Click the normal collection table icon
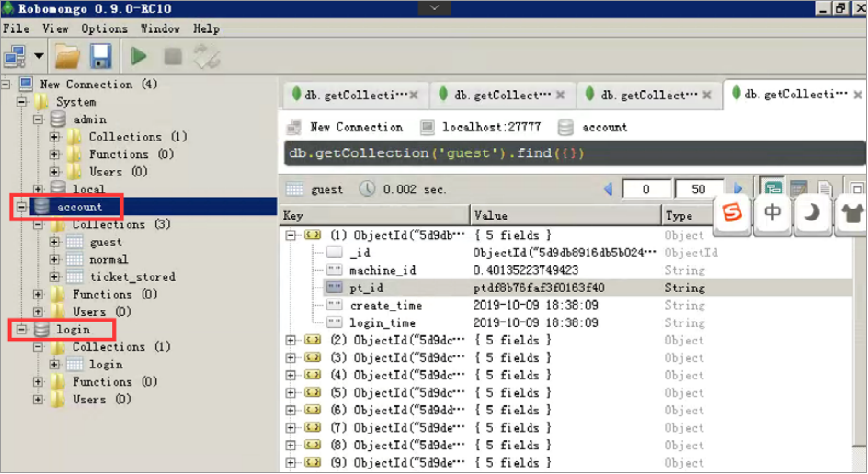The width and height of the screenshot is (868, 474). (74, 259)
